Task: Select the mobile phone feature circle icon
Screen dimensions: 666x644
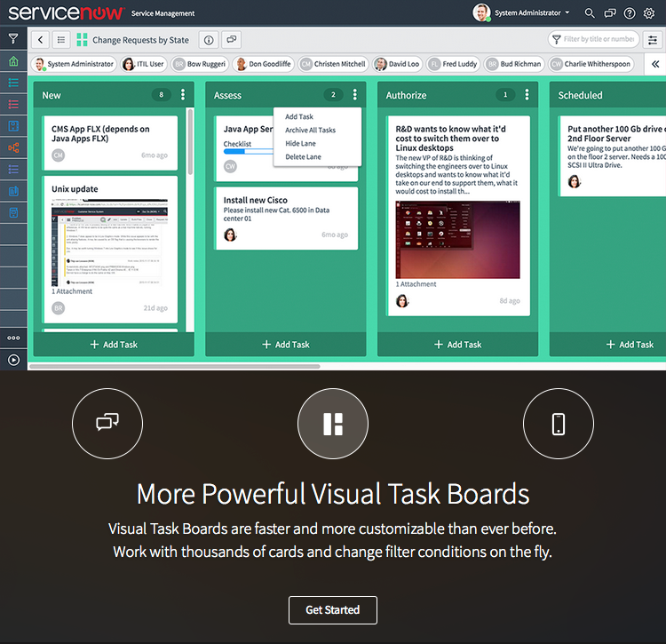Action: click(x=559, y=424)
